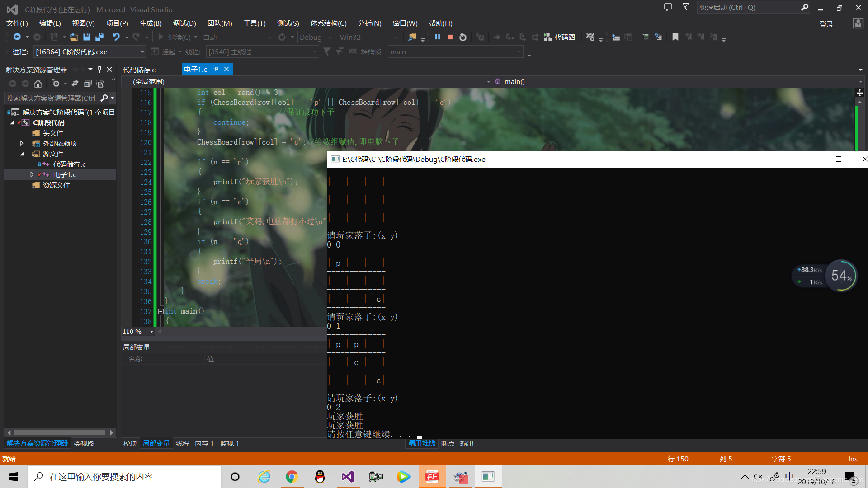868x488 pixels.
Task: Click the Windows taskbar search box
Action: pos(124,477)
